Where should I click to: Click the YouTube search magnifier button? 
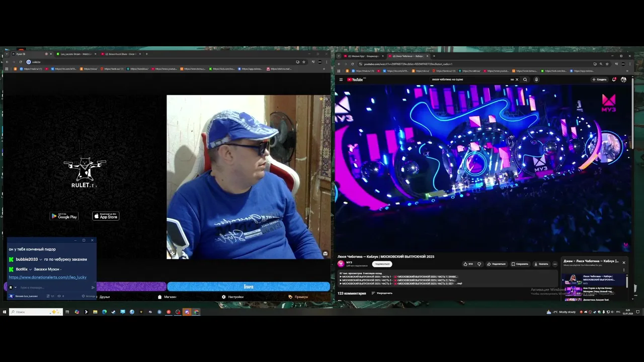point(525,79)
